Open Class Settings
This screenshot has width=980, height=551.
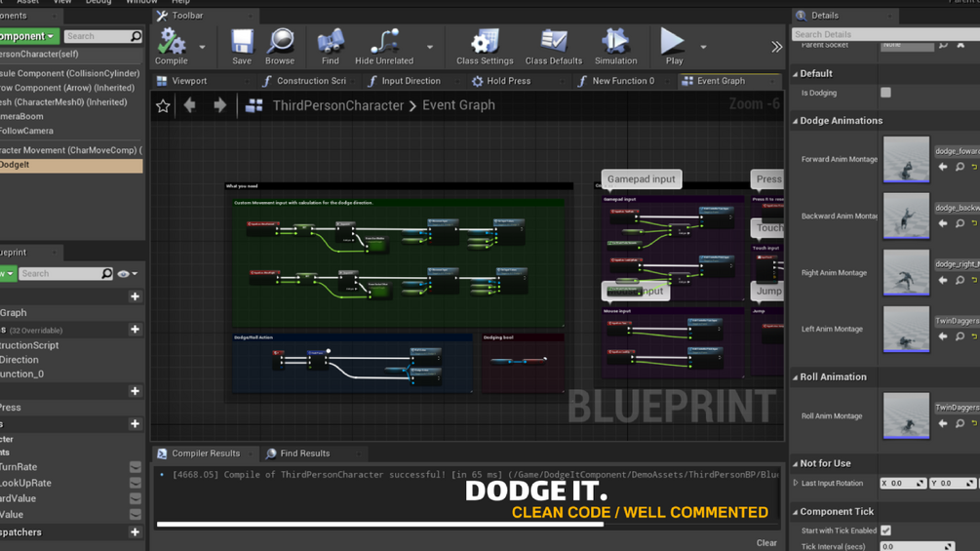pos(485,47)
